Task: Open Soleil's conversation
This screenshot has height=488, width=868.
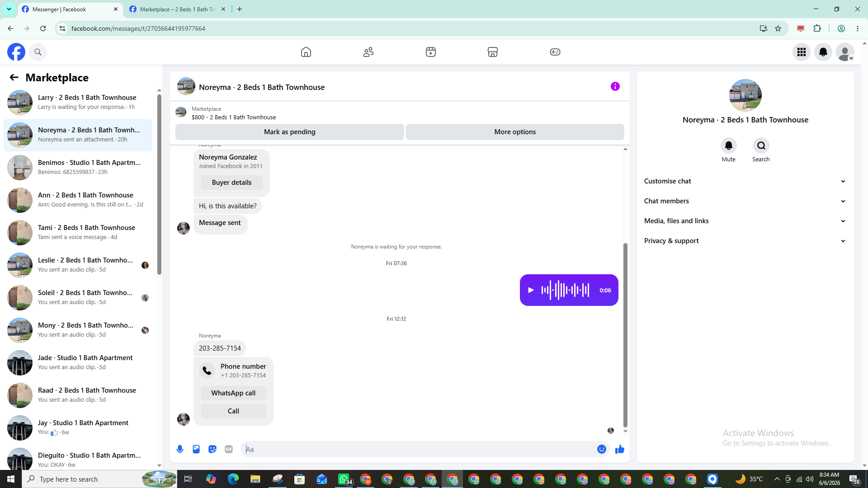Action: click(x=78, y=297)
